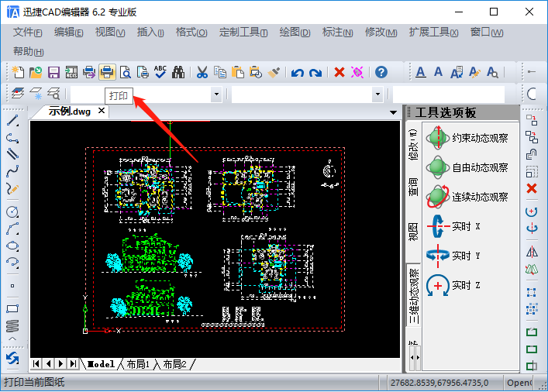
Task: Open 查询 palette side tab
Action: [x=413, y=187]
